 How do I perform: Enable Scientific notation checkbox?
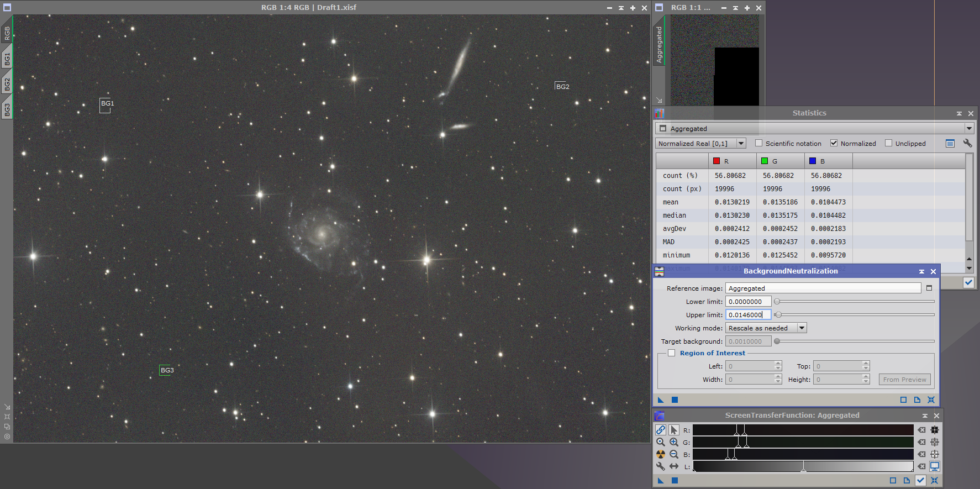coord(759,143)
